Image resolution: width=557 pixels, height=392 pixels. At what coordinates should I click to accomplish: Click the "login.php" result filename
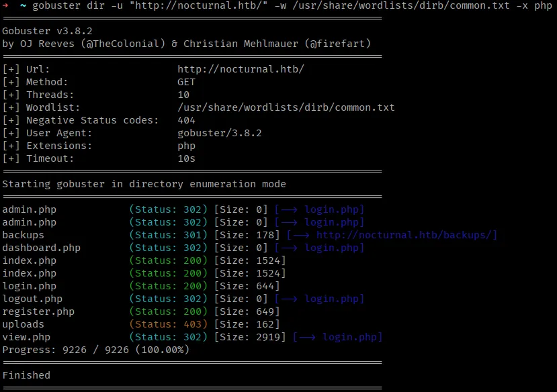click(29, 286)
